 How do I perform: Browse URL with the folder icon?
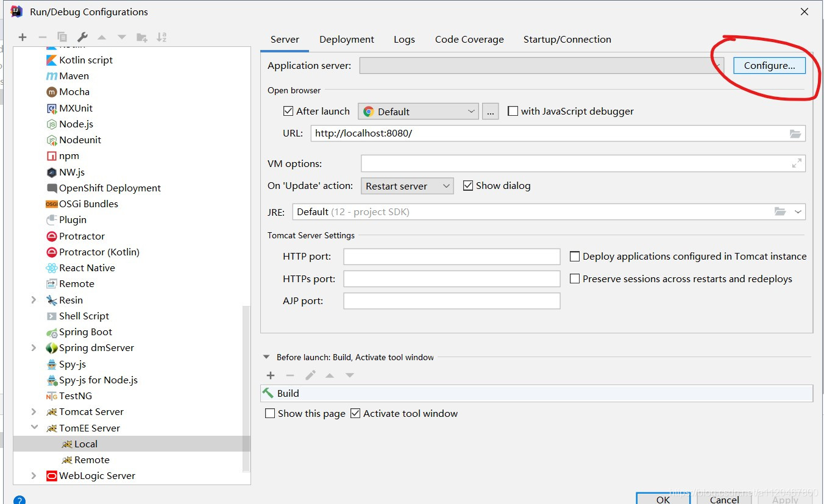coord(795,133)
